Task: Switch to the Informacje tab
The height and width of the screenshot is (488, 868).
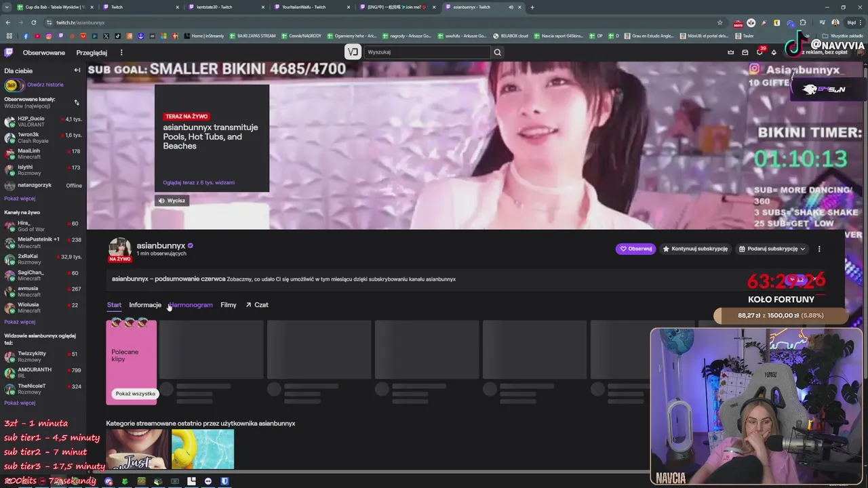Action: pyautogui.click(x=145, y=305)
